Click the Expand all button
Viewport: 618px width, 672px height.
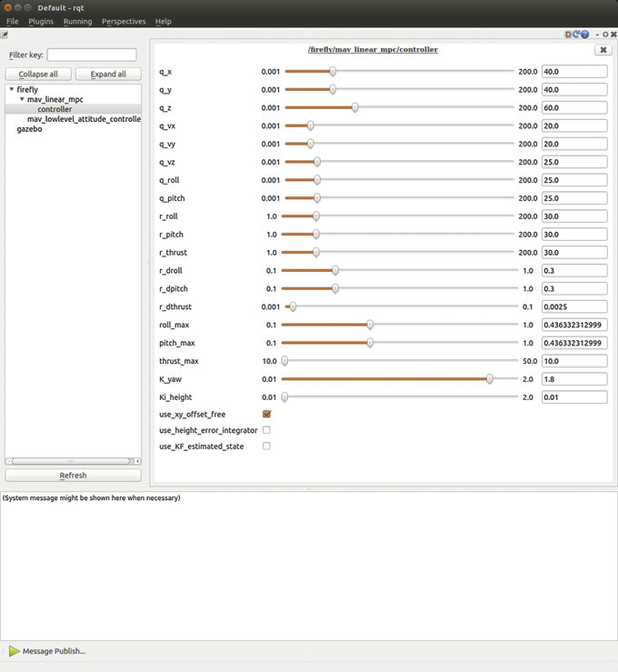point(108,75)
